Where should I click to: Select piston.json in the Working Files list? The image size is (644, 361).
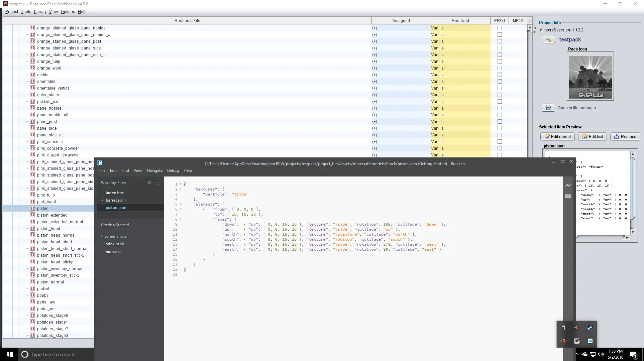[x=116, y=208]
